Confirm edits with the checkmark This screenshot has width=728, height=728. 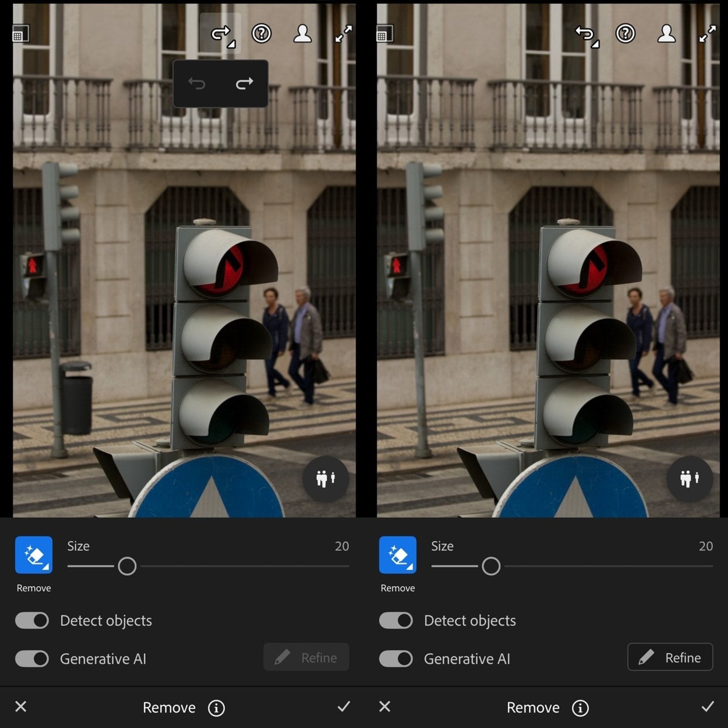(342, 707)
